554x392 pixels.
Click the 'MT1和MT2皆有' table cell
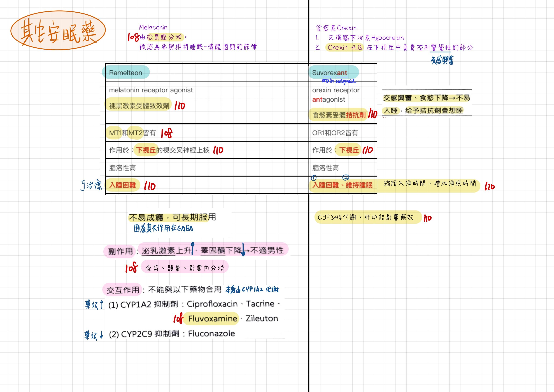pos(132,133)
